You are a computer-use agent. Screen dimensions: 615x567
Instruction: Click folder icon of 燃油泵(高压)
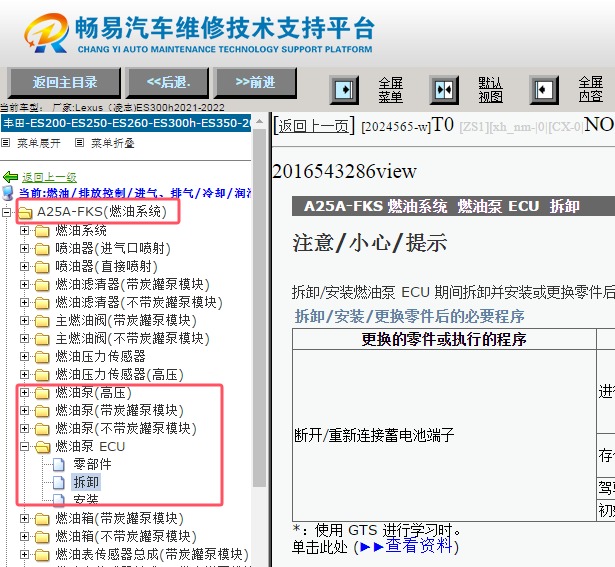click(42, 393)
